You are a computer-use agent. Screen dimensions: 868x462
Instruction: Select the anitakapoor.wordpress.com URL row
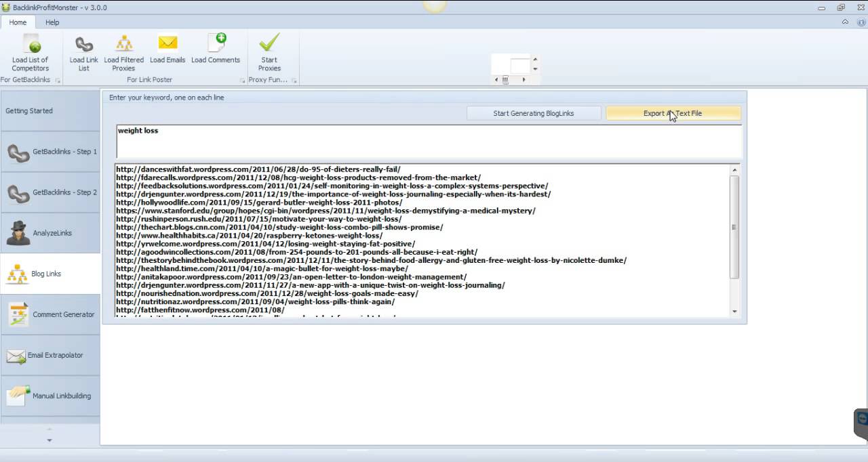291,277
